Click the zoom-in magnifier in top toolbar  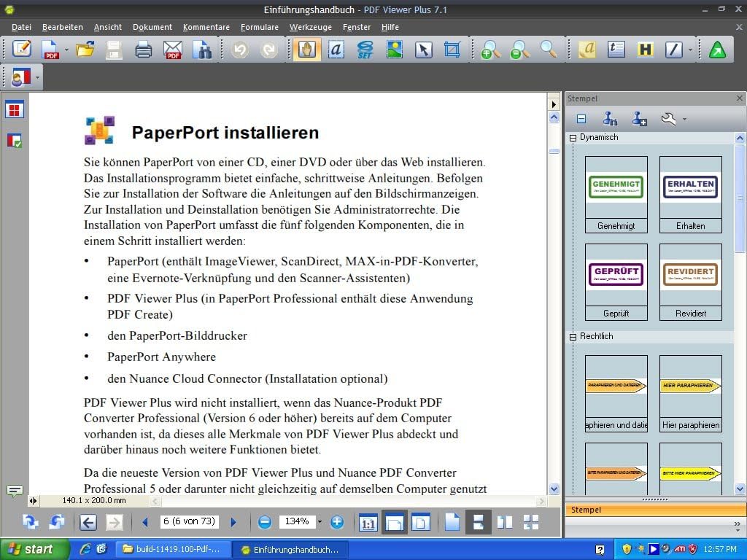point(491,50)
